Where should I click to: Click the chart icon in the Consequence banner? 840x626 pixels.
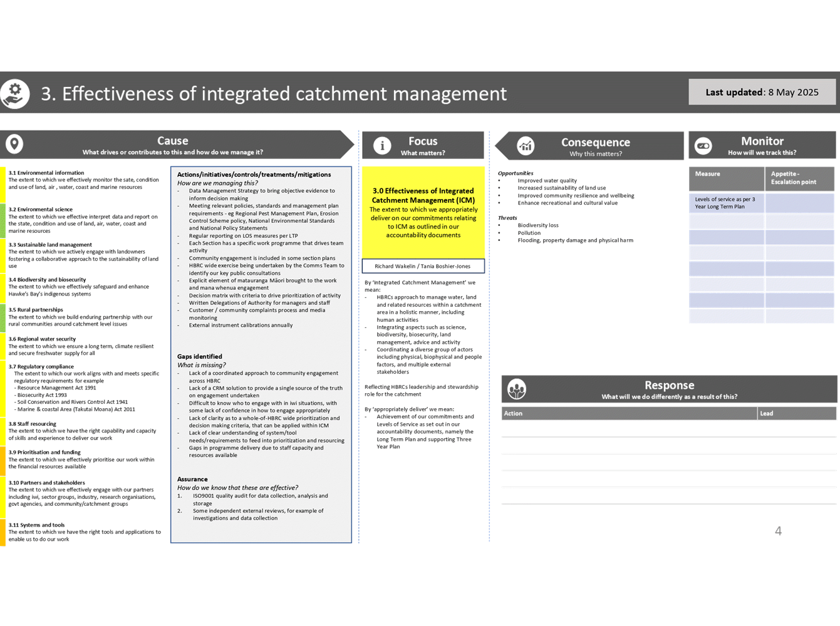click(x=526, y=145)
